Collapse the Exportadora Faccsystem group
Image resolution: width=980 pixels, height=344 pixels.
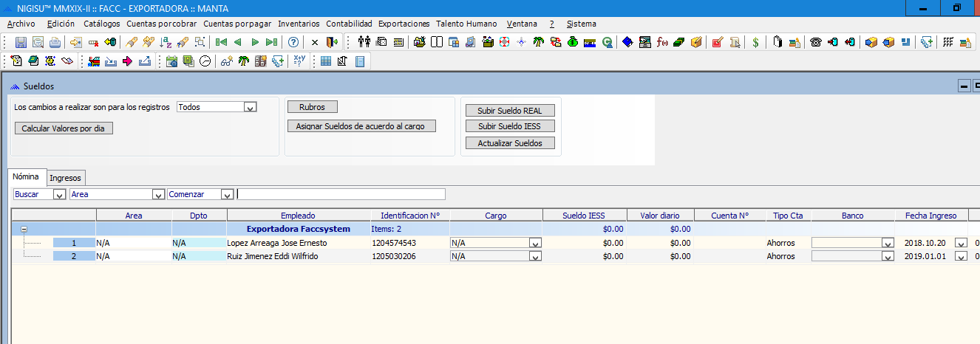pyautogui.click(x=24, y=230)
